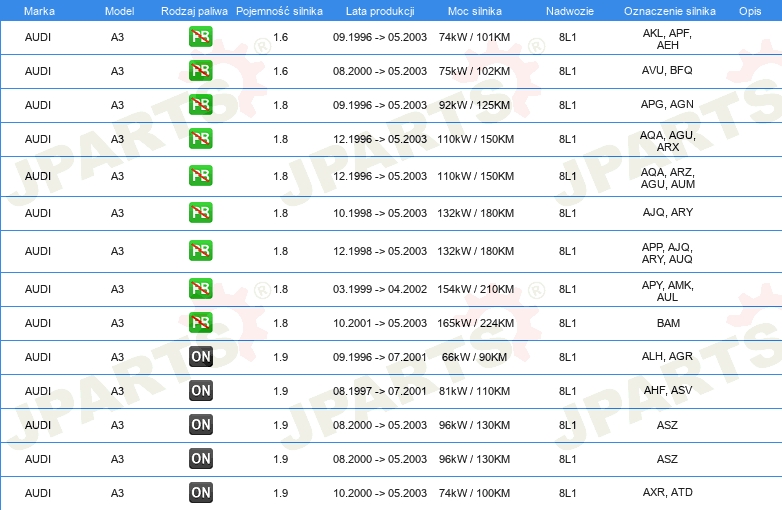Image resolution: width=782 pixels, height=510 pixels.
Task: Click 8L1 body in AHF, ASV row
Action: (x=568, y=391)
